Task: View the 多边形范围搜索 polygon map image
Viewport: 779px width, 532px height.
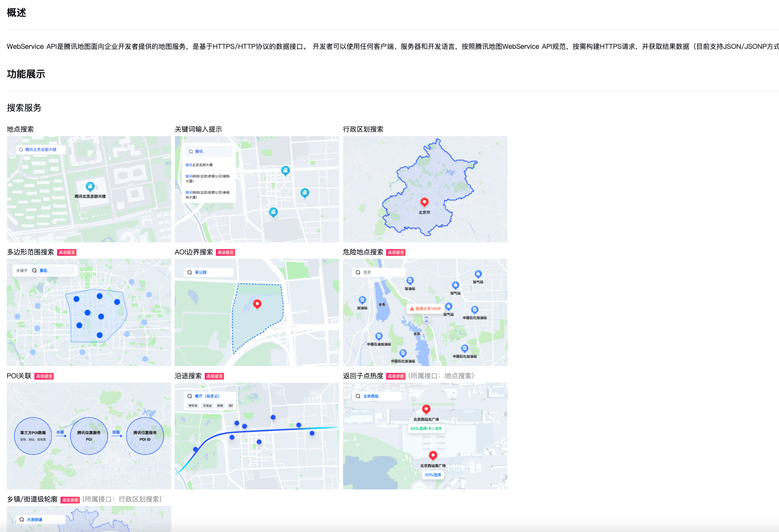Action: (x=89, y=312)
